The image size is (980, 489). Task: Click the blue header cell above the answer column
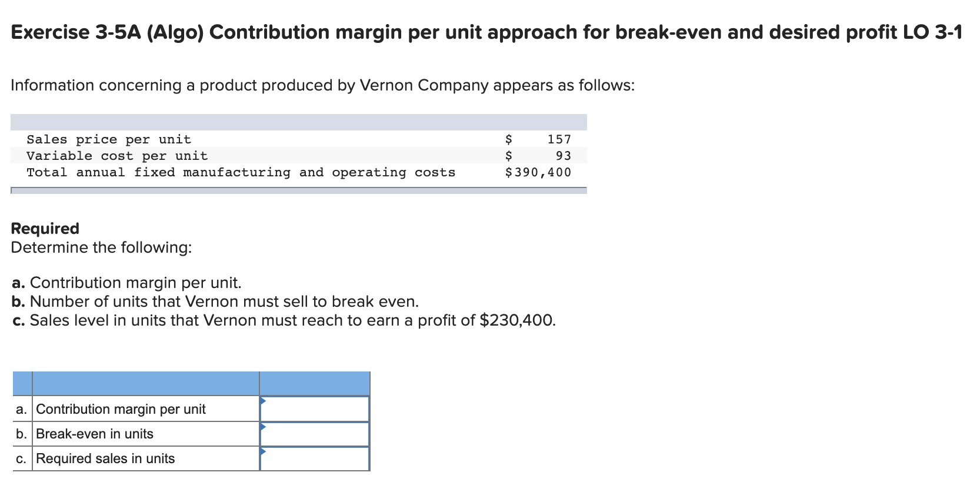point(315,382)
